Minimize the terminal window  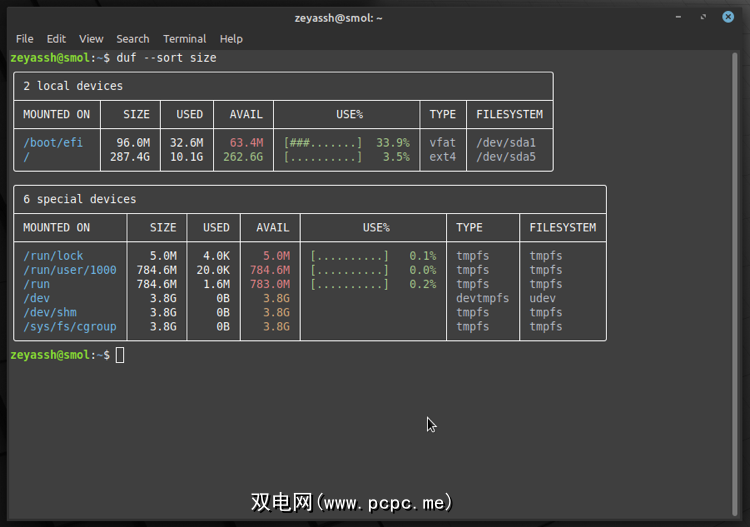(x=680, y=17)
